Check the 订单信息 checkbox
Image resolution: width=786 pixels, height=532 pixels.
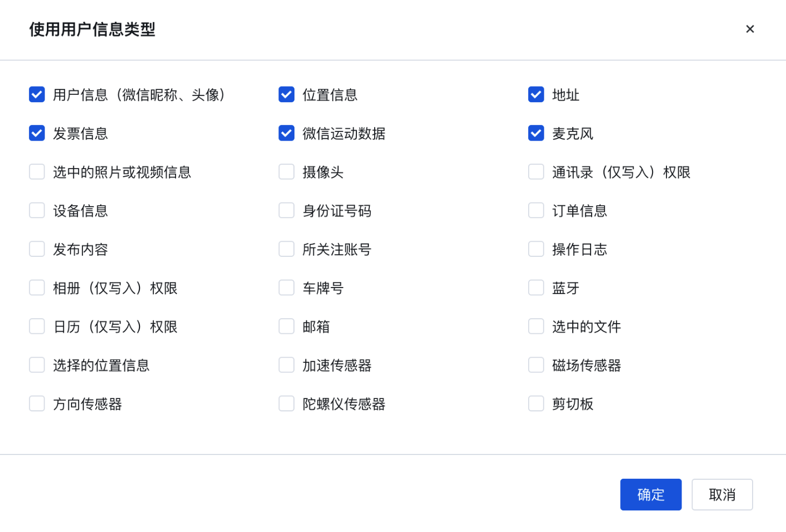[536, 211]
